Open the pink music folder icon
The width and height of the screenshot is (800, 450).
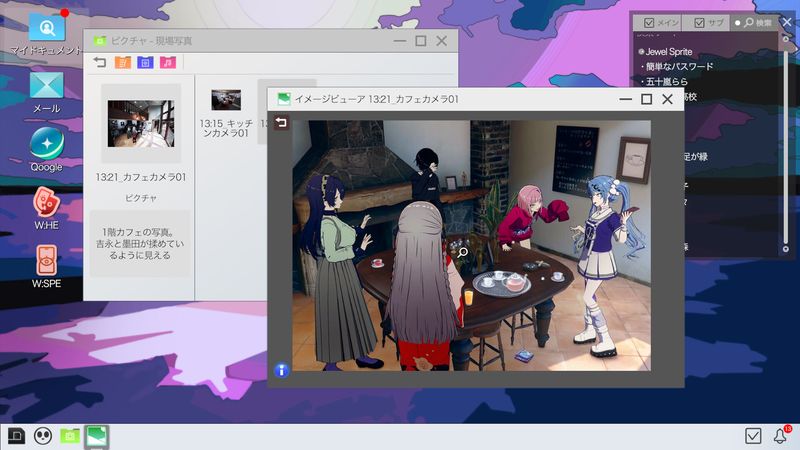pos(168,63)
